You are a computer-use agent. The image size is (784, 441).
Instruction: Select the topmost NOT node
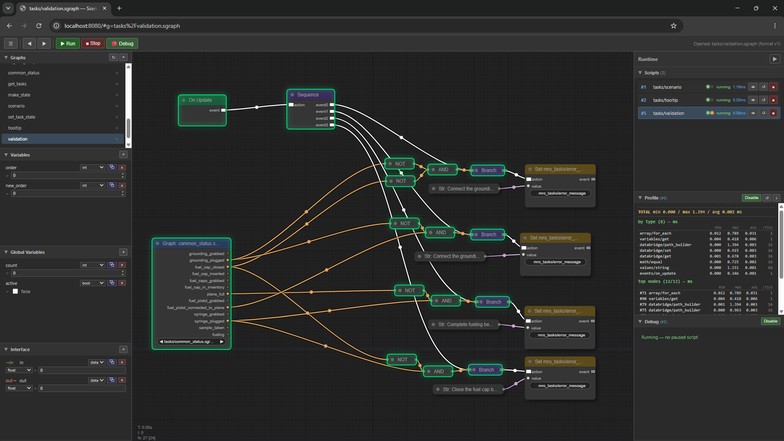tap(399, 164)
